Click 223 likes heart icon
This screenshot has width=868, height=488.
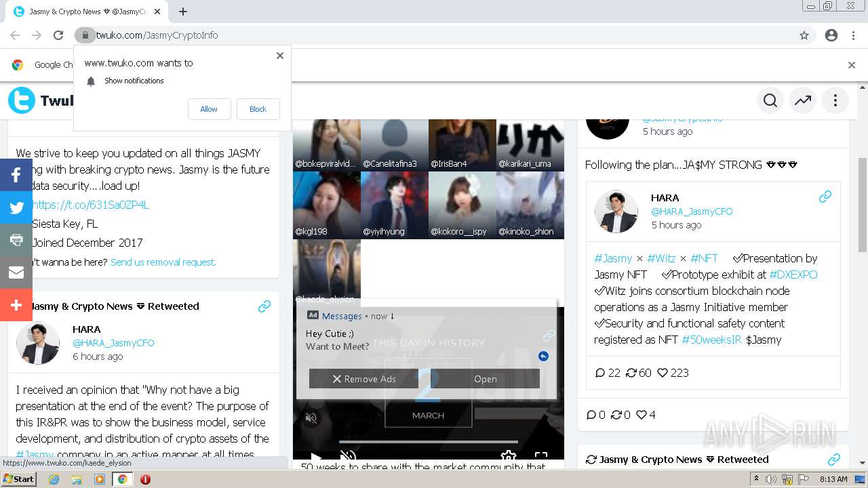point(663,373)
